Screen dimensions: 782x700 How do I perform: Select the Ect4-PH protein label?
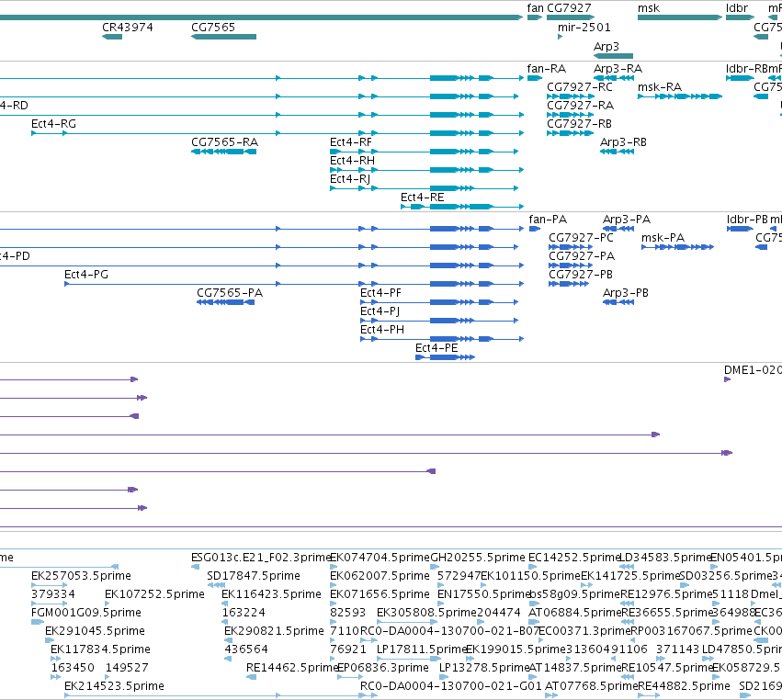point(382,330)
